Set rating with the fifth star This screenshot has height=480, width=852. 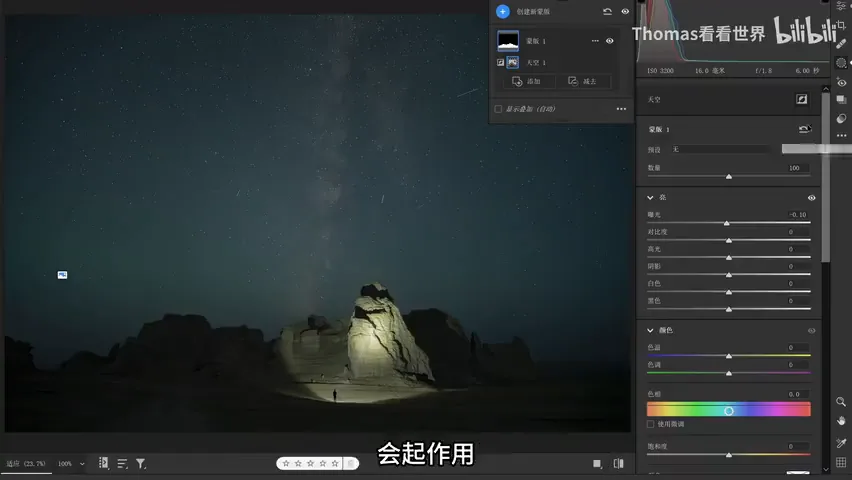(x=335, y=464)
